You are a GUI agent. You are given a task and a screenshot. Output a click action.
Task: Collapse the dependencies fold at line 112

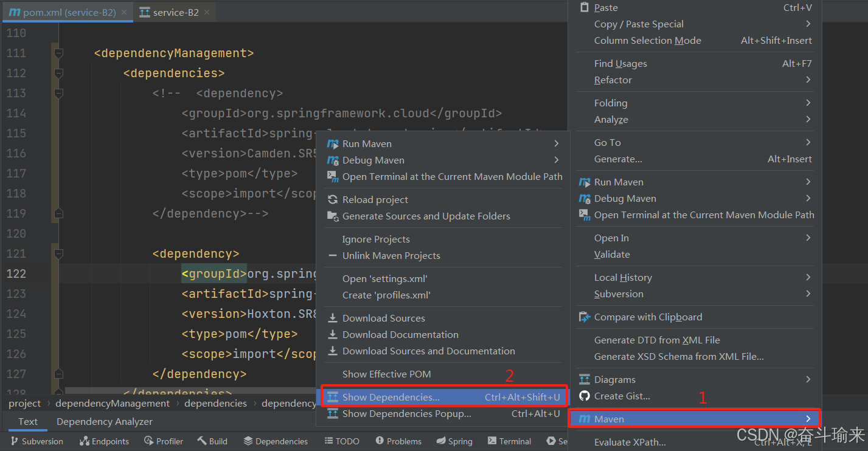point(58,74)
